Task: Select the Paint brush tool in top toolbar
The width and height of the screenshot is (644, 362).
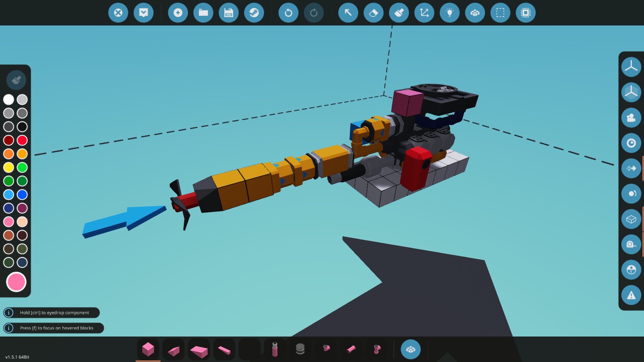Action: tap(399, 13)
